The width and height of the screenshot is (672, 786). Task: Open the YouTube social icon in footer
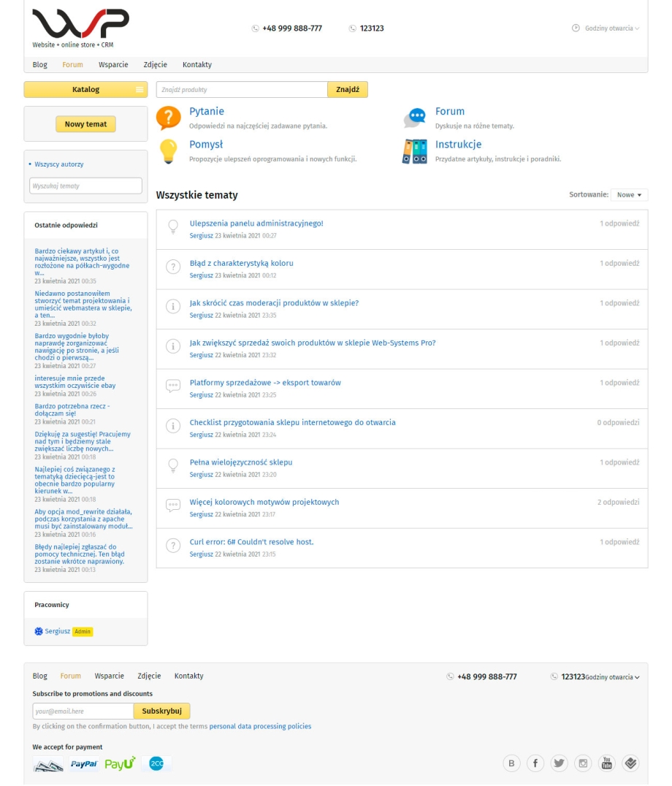click(x=607, y=763)
